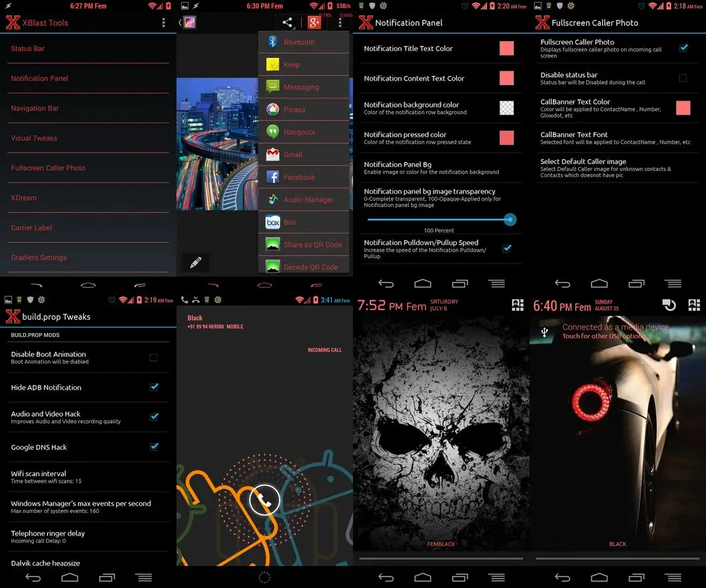Viewport: 706px width, 588px height.
Task: Tap home button in Fullscreen Caller Photo navbar
Action: [599, 283]
